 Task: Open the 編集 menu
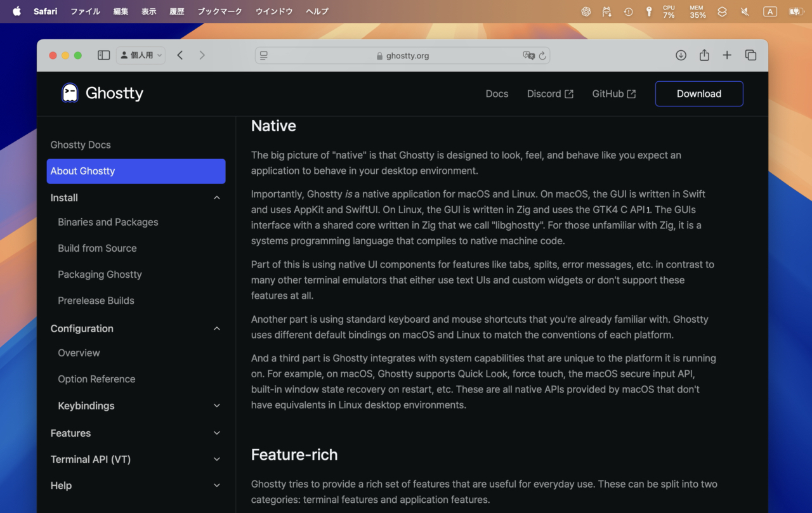pyautogui.click(x=121, y=11)
